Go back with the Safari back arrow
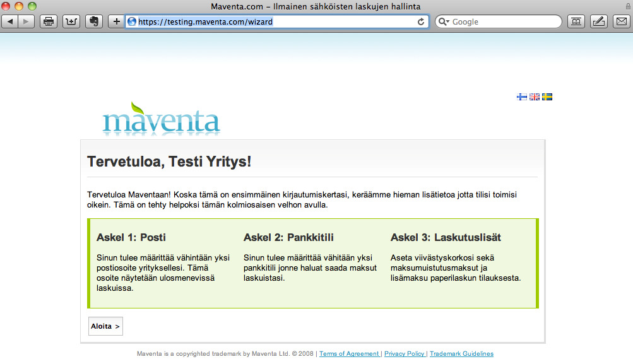 [10, 21]
